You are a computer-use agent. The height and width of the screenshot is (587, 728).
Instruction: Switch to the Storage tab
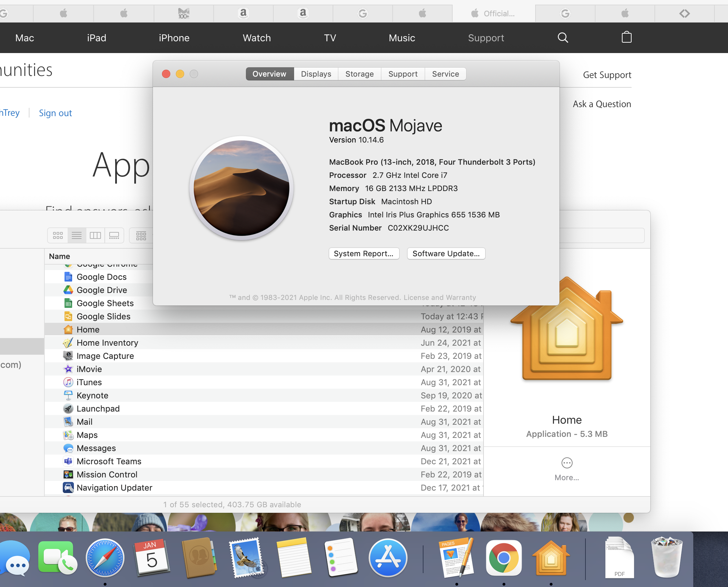359,74
